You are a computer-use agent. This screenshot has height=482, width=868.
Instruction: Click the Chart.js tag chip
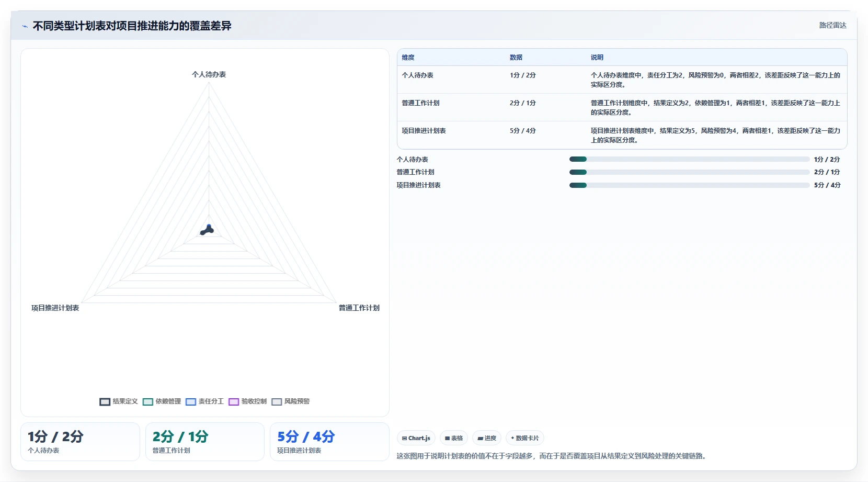416,438
